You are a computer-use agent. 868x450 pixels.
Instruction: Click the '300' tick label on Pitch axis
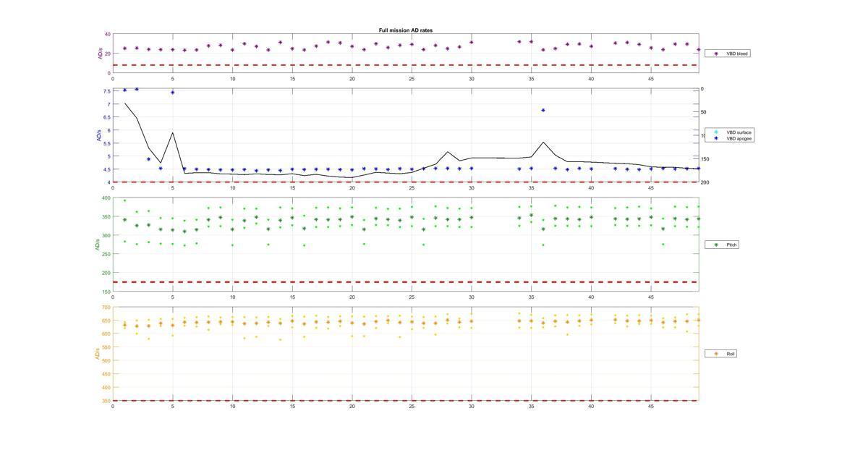pyautogui.click(x=106, y=235)
